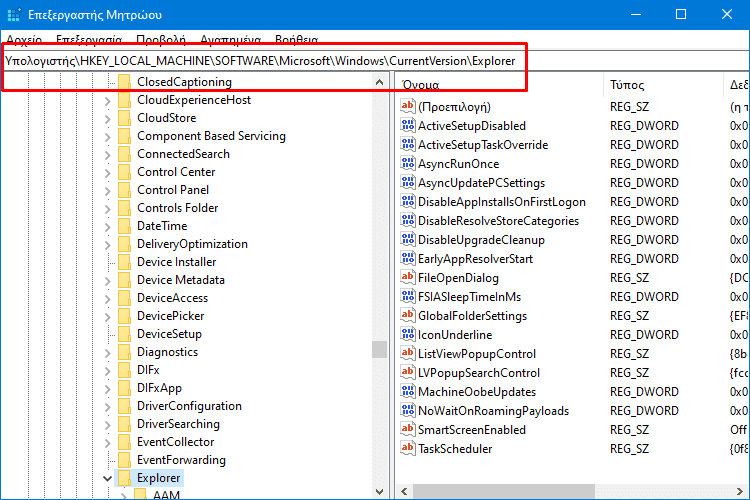Viewport: 750px width, 500px height.
Task: Select the ClosedCaptioning key
Action: point(184,82)
